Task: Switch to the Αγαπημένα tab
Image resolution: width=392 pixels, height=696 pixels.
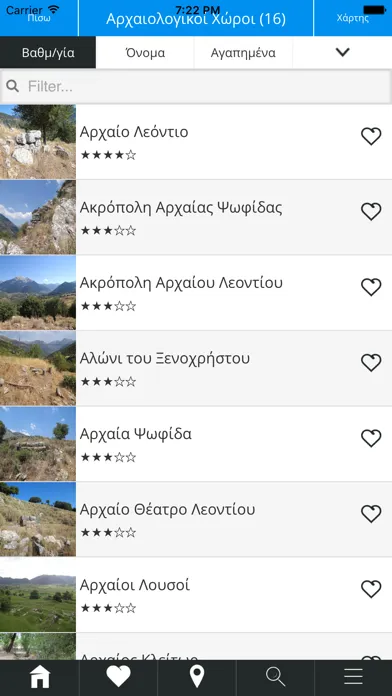Action: [243, 52]
